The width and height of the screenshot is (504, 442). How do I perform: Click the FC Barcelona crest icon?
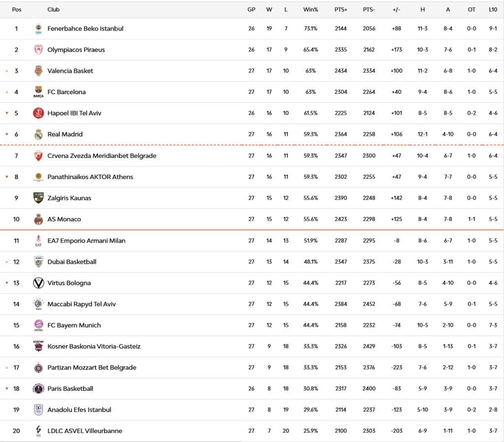[x=38, y=92]
